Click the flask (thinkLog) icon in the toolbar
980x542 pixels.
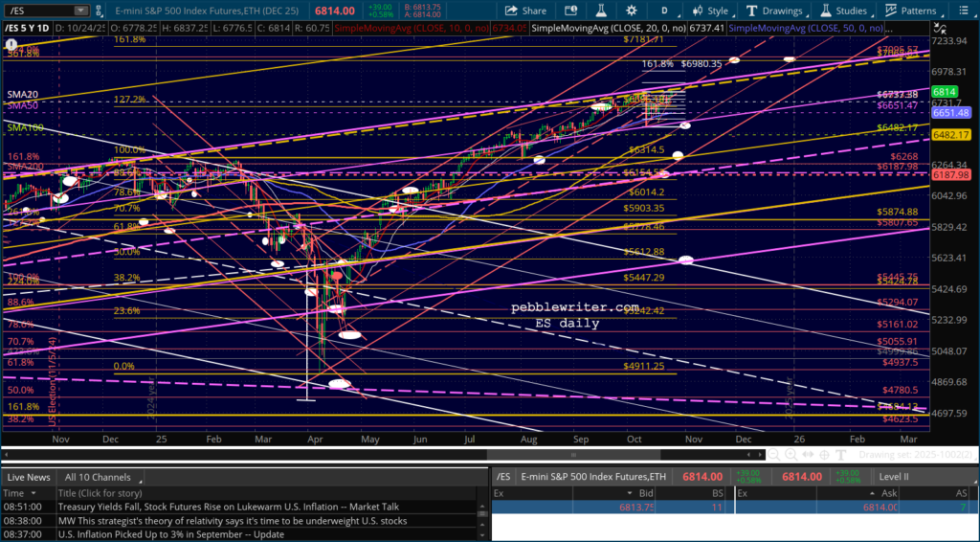click(601, 11)
